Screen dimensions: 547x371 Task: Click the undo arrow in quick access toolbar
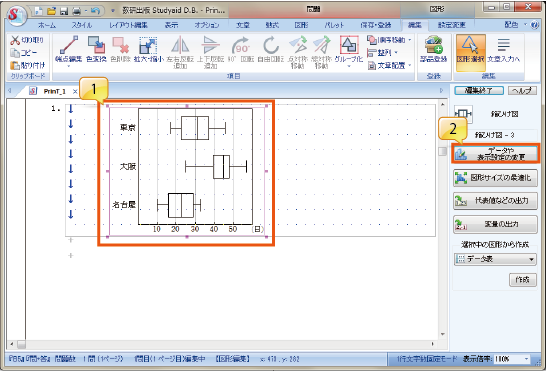click(x=95, y=11)
